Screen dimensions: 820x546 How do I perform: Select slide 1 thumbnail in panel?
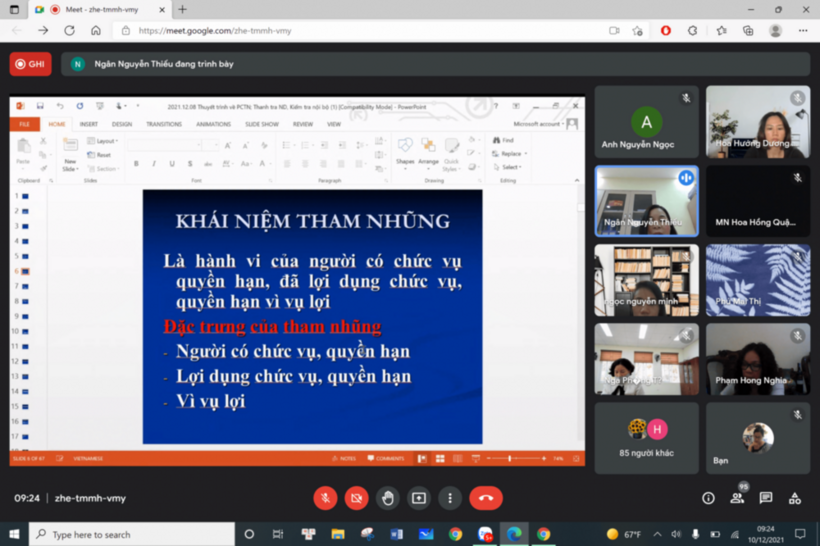25,196
